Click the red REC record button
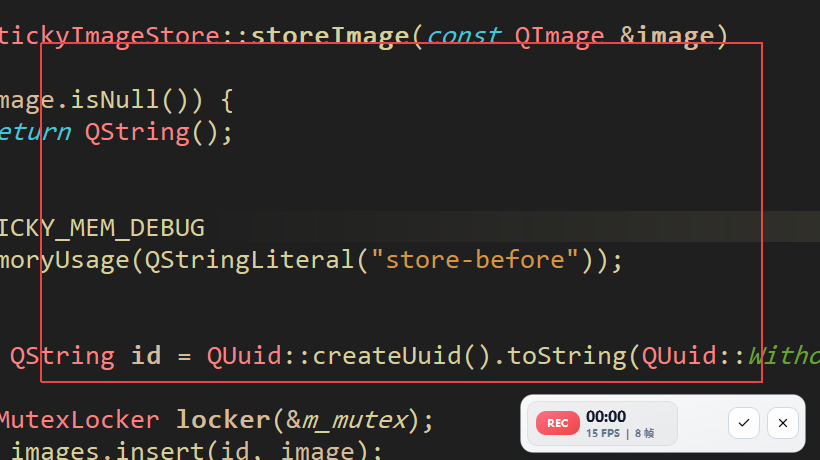Screen dimensions: 820x460 557,423
